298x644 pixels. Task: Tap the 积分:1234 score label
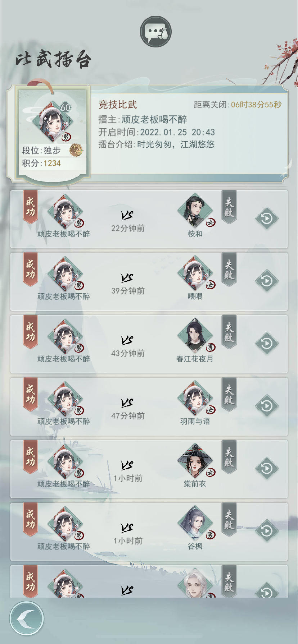(41, 163)
